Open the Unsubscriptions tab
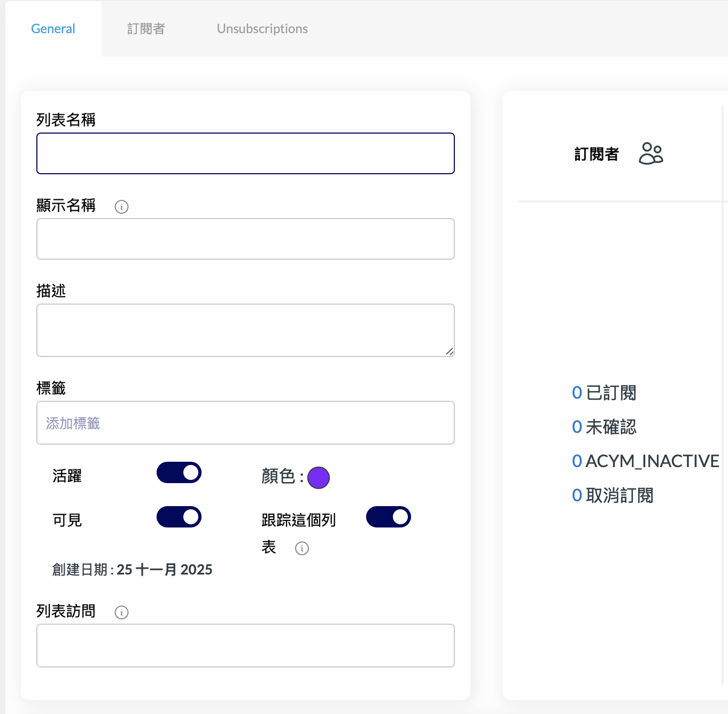The width and height of the screenshot is (728, 714). [262, 28]
